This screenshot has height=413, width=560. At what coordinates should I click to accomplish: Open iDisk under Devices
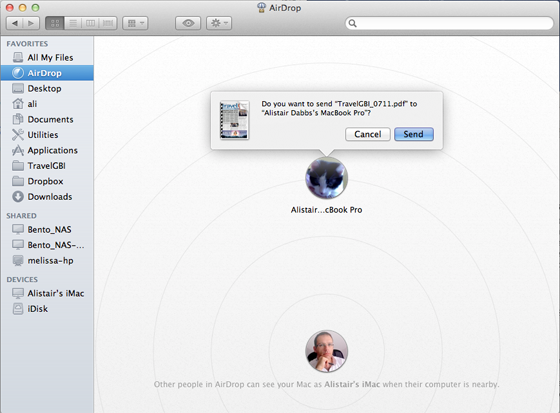pyautogui.click(x=47, y=309)
